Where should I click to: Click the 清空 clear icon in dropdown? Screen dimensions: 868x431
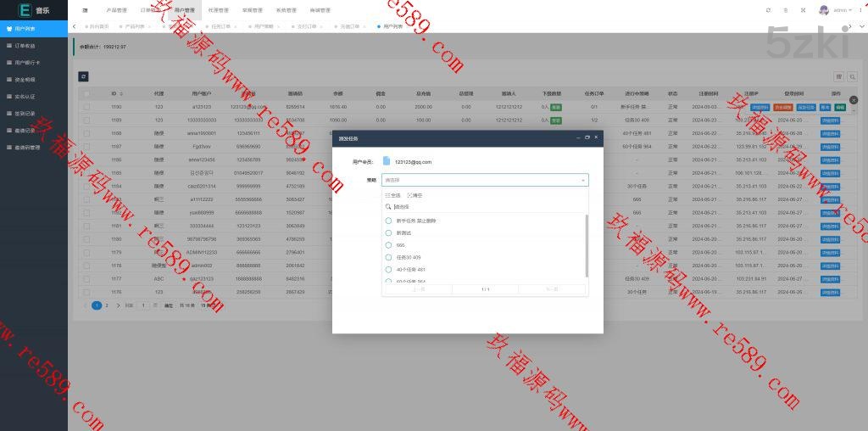pyautogui.click(x=409, y=195)
